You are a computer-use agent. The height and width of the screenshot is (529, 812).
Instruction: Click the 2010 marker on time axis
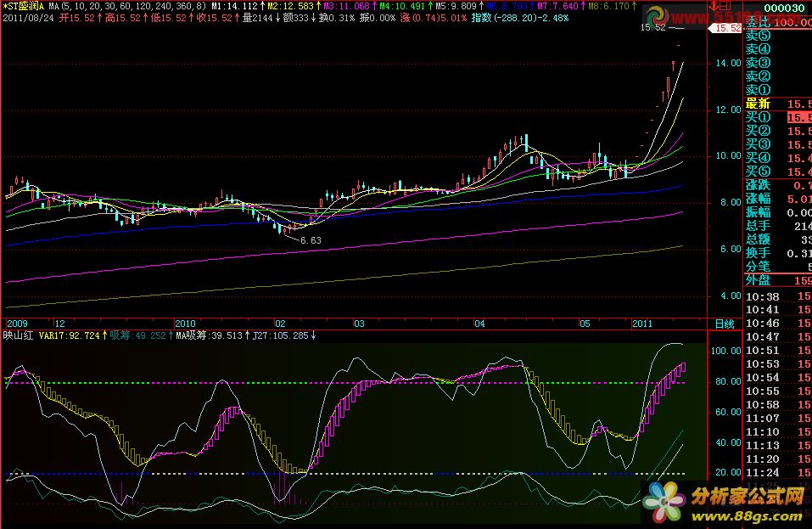pos(185,324)
